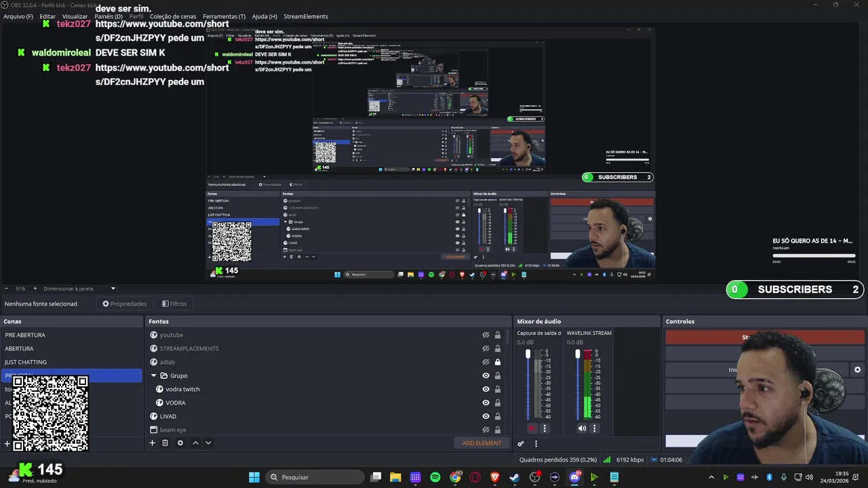Open advanced audio properties gears icon
The height and width of the screenshot is (488, 868).
pyautogui.click(x=521, y=444)
